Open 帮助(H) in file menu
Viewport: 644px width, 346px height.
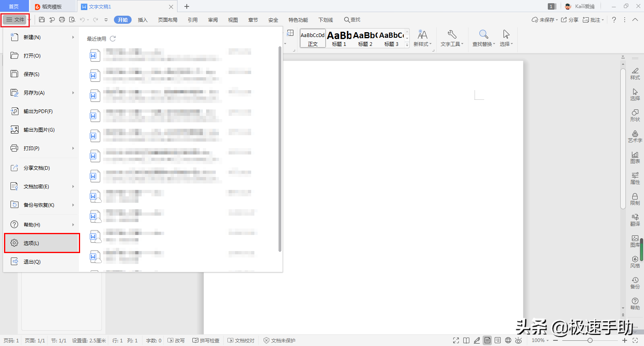point(41,224)
